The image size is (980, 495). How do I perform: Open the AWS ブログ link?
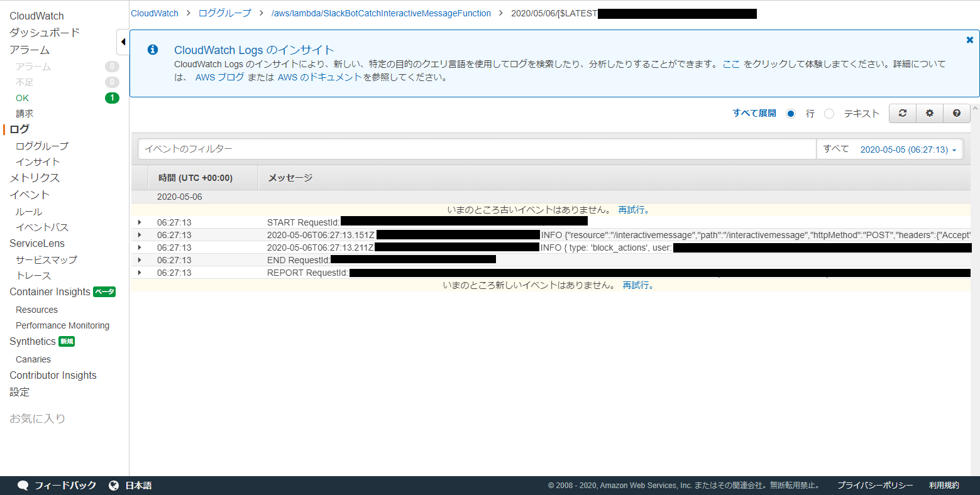pos(219,77)
